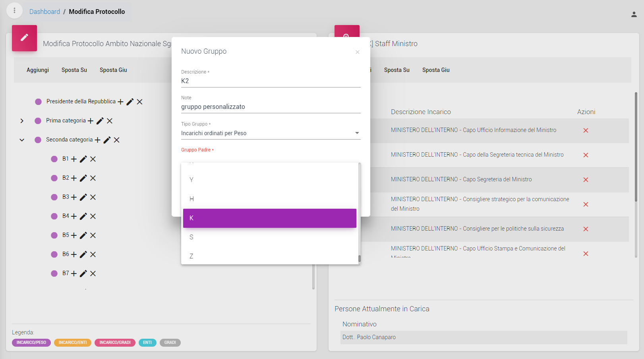The height and width of the screenshot is (359, 644).
Task: Click the Aggiungi button in left panel
Action: pyautogui.click(x=38, y=70)
